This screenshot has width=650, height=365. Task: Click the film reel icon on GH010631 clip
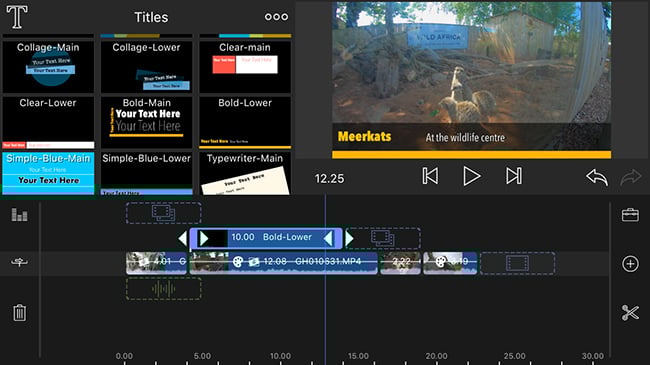coord(238,262)
